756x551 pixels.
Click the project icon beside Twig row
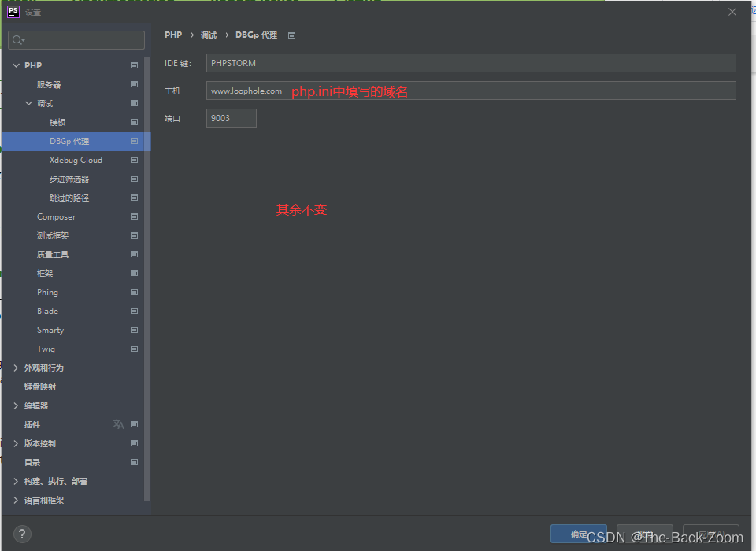pyautogui.click(x=134, y=349)
